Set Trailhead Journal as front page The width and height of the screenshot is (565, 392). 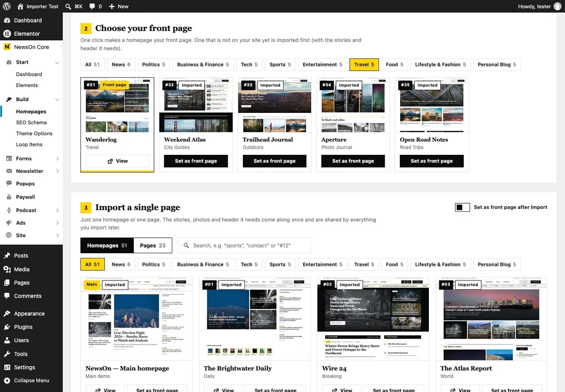(x=274, y=161)
